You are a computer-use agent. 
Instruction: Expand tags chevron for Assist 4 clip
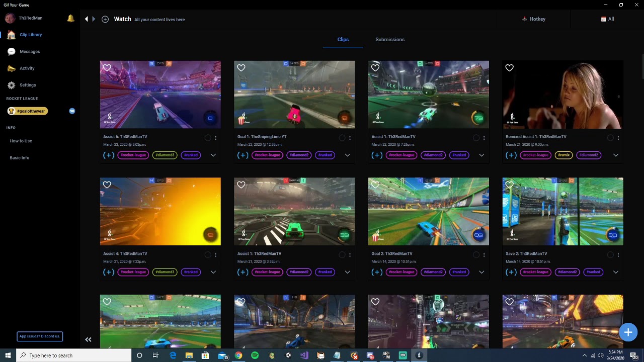click(213, 272)
